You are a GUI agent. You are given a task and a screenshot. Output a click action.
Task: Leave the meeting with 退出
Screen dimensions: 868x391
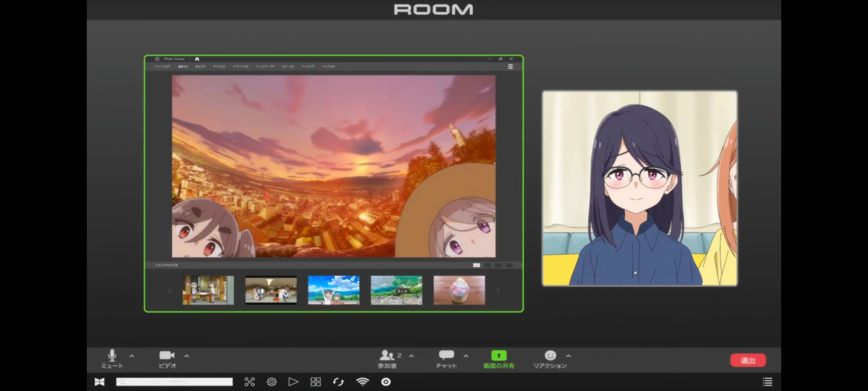point(748,360)
